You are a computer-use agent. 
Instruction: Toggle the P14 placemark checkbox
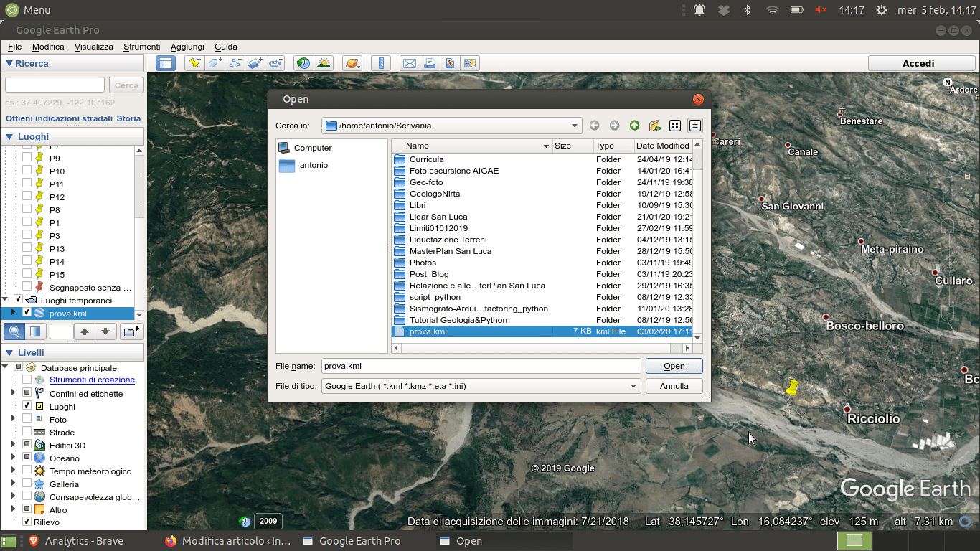click(x=27, y=261)
